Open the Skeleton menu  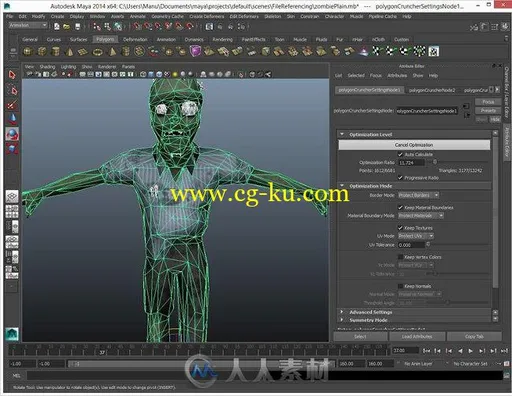[x=273, y=16]
